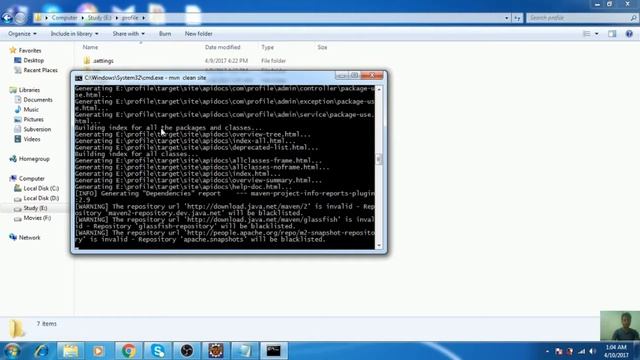Open Explorer help icon
This screenshot has width=640, height=360.
coord(629,34)
